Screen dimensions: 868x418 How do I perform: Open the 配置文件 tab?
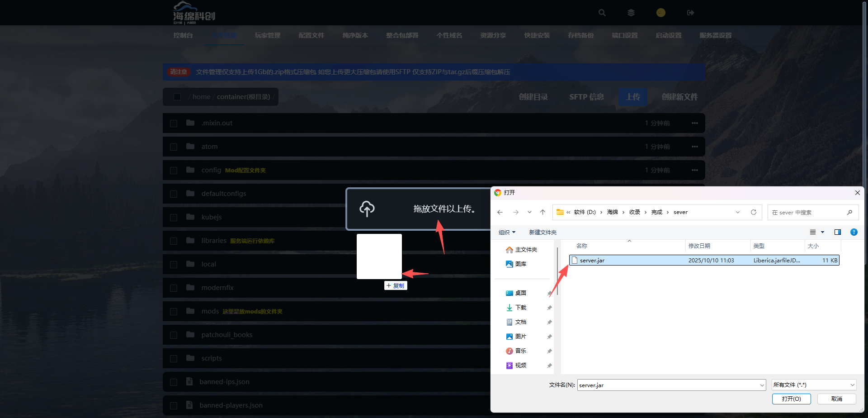tap(311, 35)
